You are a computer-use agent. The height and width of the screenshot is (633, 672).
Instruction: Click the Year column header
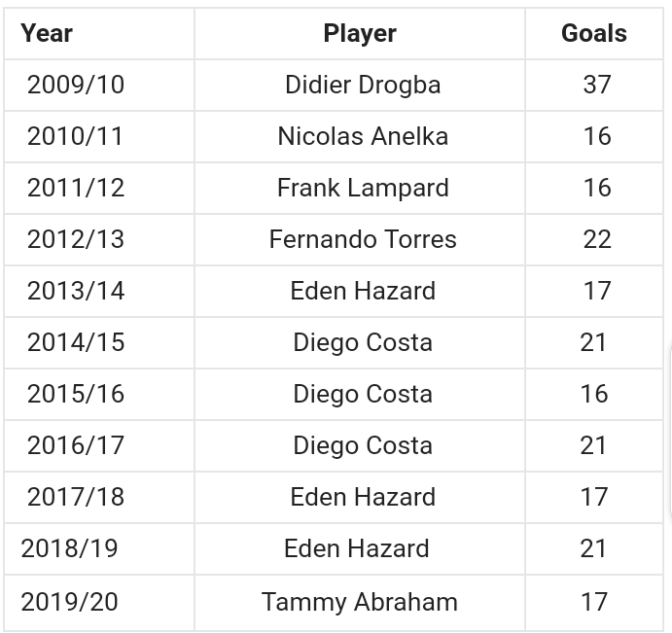pyautogui.click(x=47, y=33)
